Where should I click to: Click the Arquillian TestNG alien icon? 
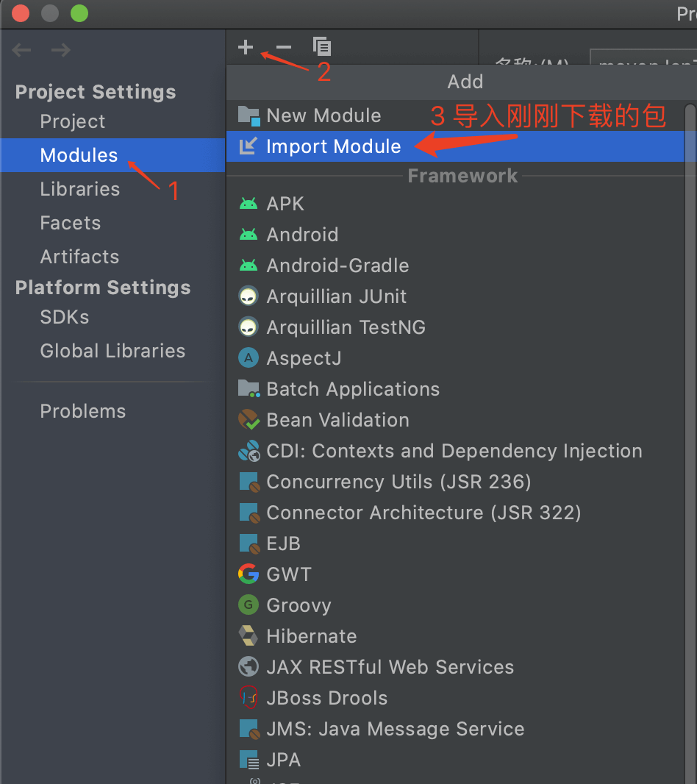coord(249,327)
